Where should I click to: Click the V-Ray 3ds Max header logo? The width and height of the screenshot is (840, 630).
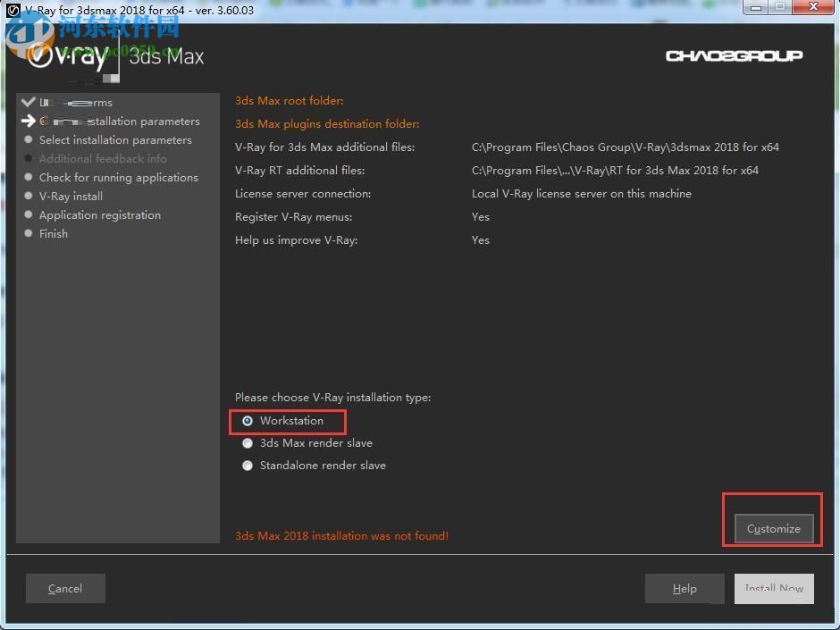point(115,56)
